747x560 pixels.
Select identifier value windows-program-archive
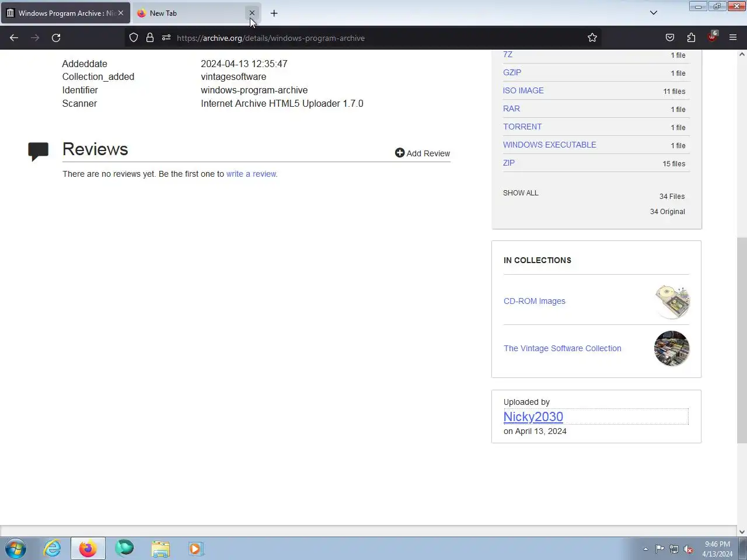254,90
